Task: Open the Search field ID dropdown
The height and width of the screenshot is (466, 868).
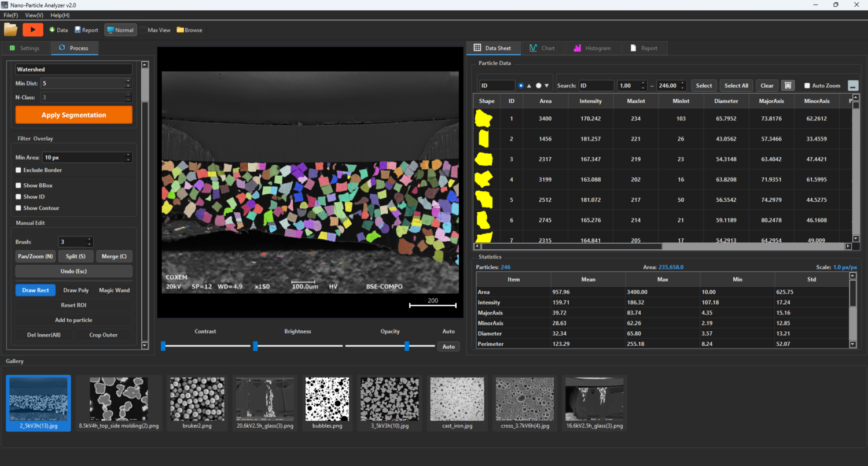Action: 596,86
